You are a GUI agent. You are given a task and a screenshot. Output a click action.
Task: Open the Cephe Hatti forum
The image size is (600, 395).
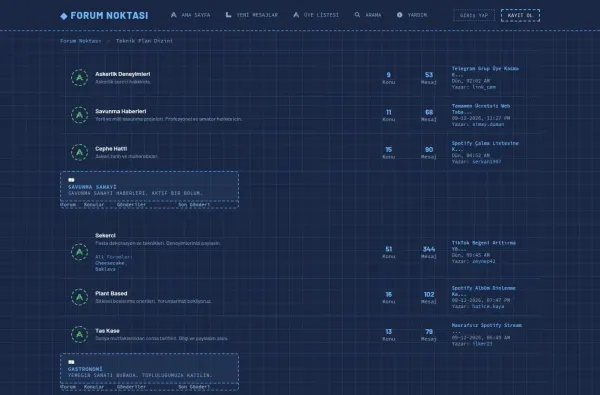111,149
